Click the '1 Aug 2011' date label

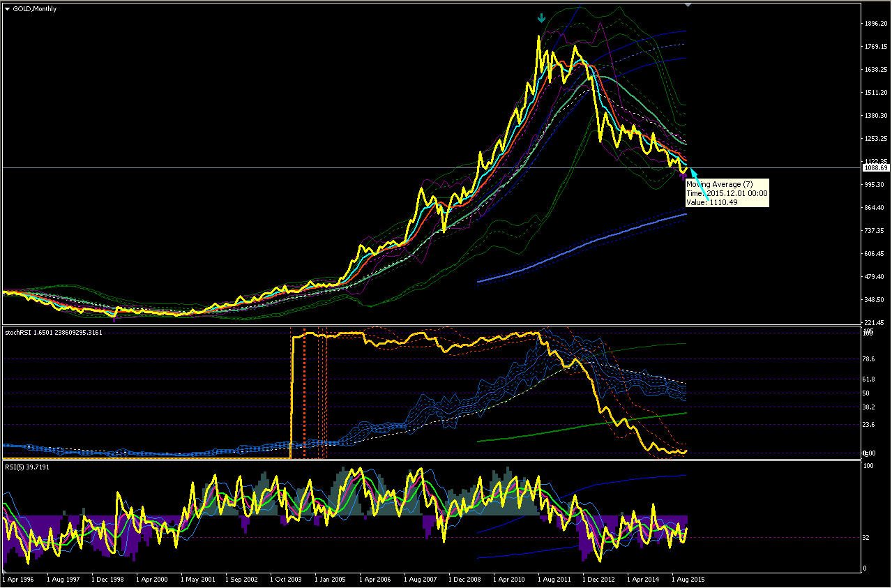(555, 579)
